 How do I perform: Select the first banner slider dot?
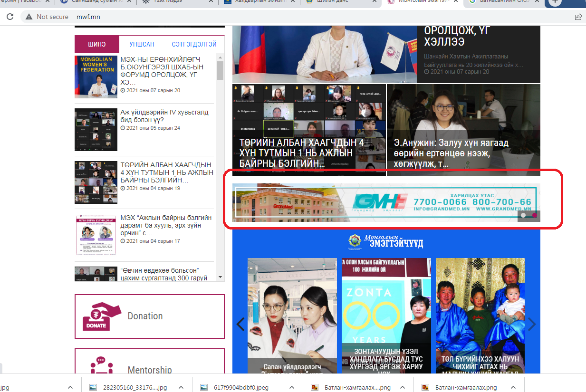pyautogui.click(x=523, y=215)
